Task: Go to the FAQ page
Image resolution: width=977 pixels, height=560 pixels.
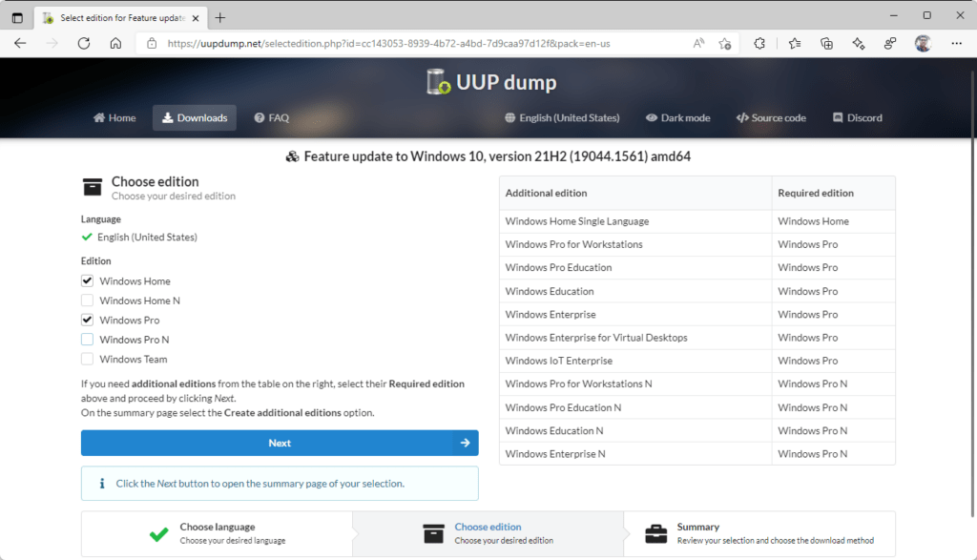Action: 271,118
